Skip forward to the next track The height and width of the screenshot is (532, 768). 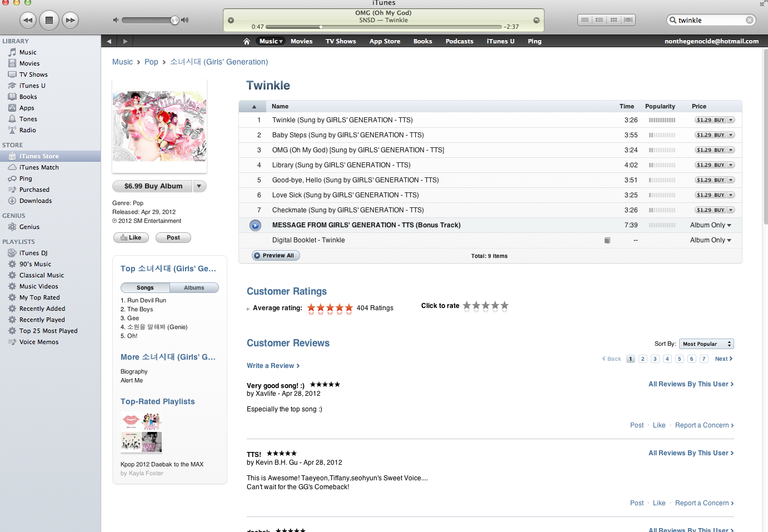tap(69, 20)
